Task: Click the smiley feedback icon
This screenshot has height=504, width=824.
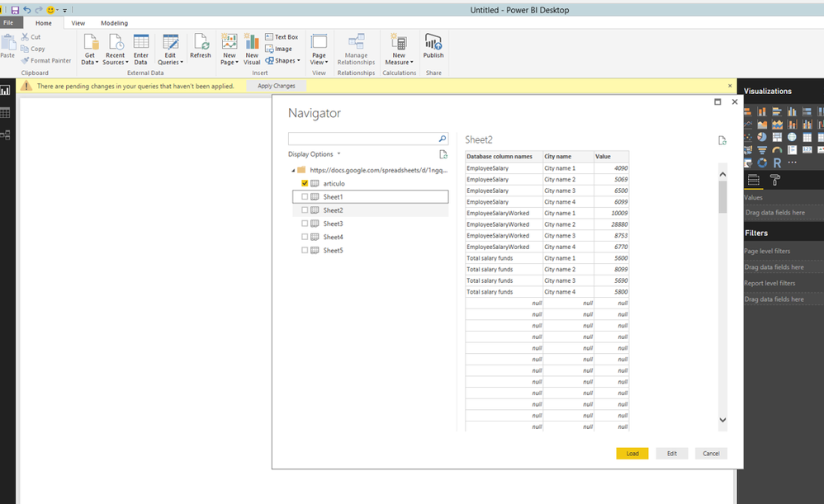Action: pyautogui.click(x=50, y=10)
